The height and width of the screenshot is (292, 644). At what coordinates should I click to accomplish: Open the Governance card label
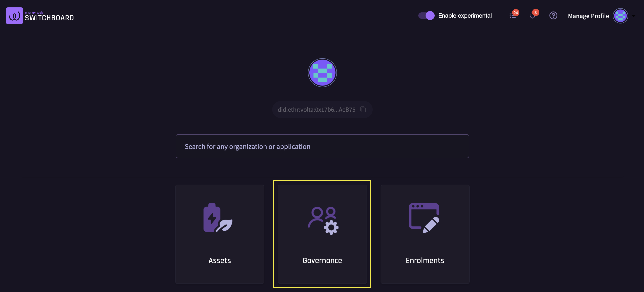pyautogui.click(x=322, y=260)
